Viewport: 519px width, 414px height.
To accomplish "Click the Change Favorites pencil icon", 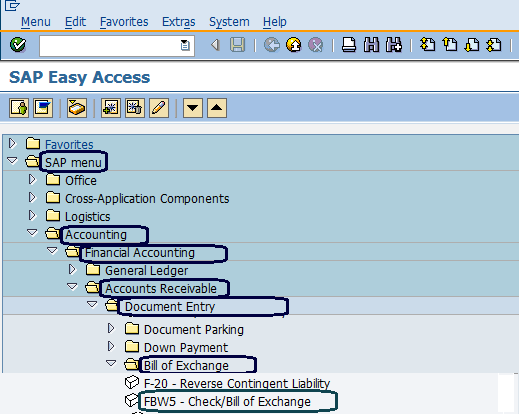I will click(x=159, y=108).
